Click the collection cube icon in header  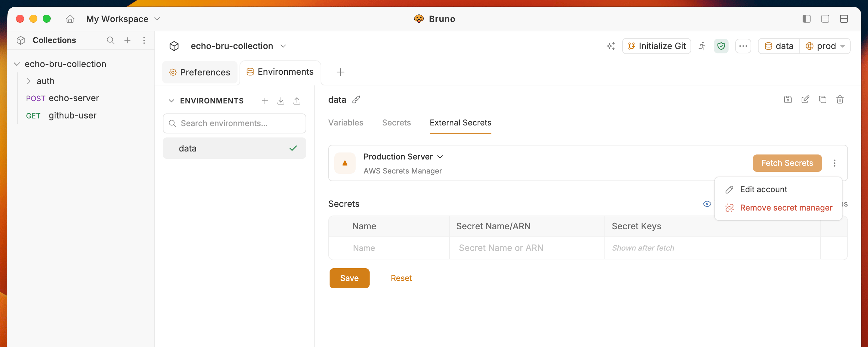[x=174, y=46]
